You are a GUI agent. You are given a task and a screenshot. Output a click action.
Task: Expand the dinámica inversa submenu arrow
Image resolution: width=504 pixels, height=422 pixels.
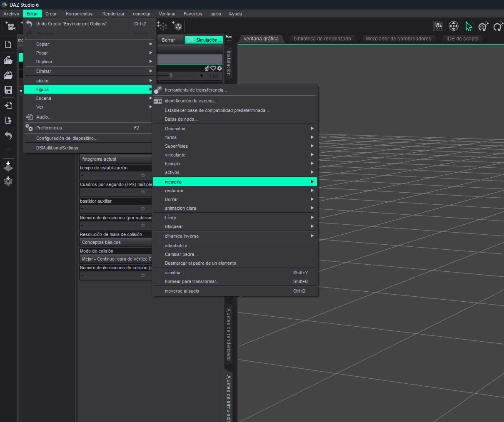coord(312,236)
